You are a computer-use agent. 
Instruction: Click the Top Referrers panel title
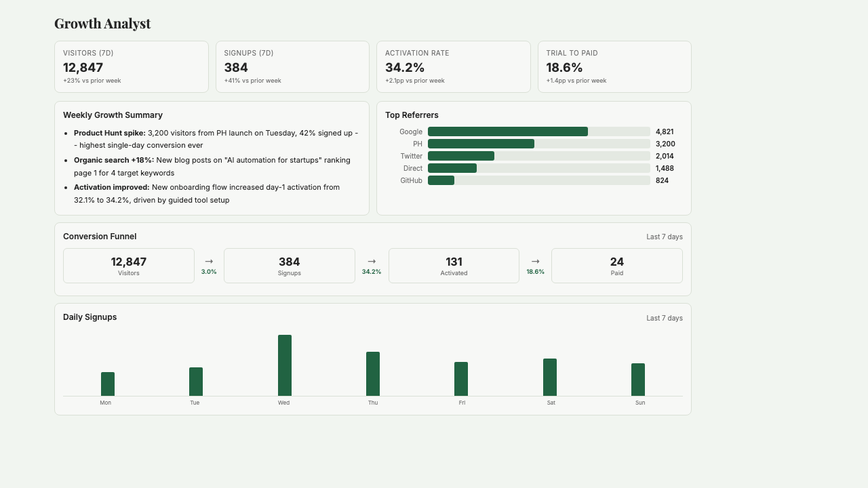pos(412,115)
